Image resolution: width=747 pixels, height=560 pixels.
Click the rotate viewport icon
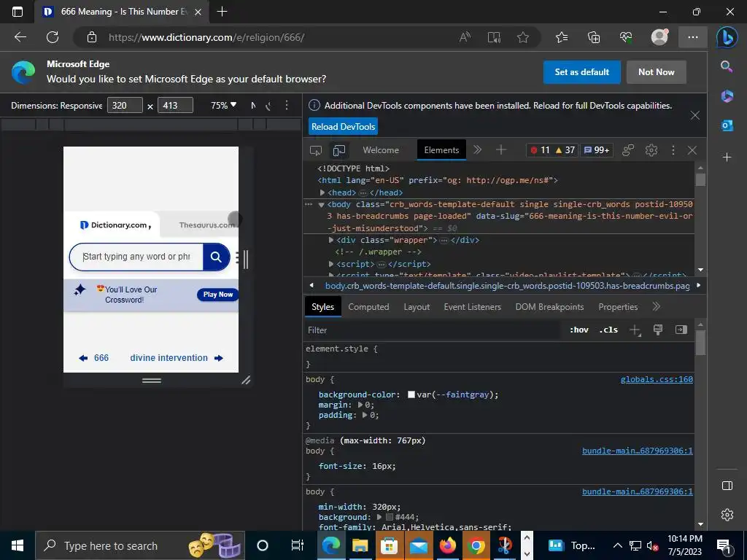tap(269, 106)
